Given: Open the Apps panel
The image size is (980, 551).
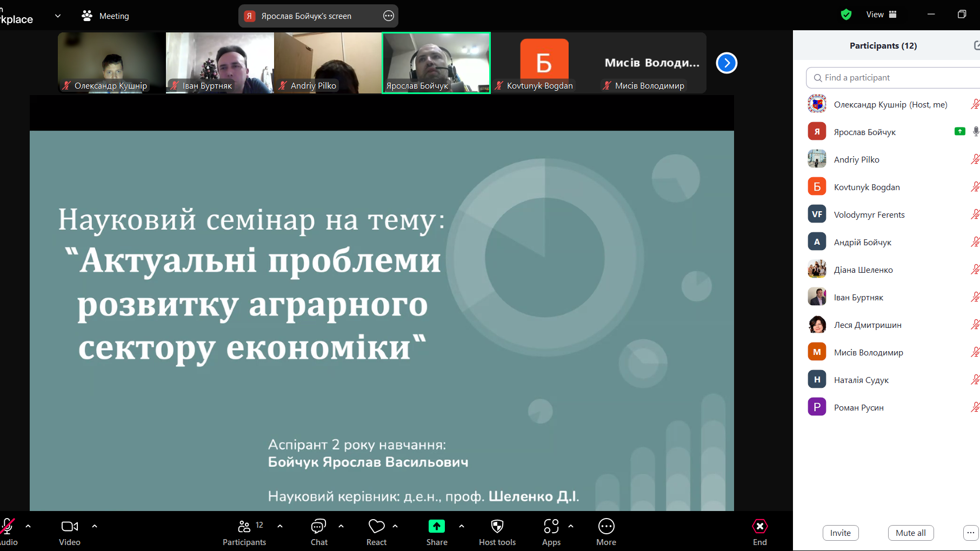Looking at the screenshot, I should tap(551, 526).
